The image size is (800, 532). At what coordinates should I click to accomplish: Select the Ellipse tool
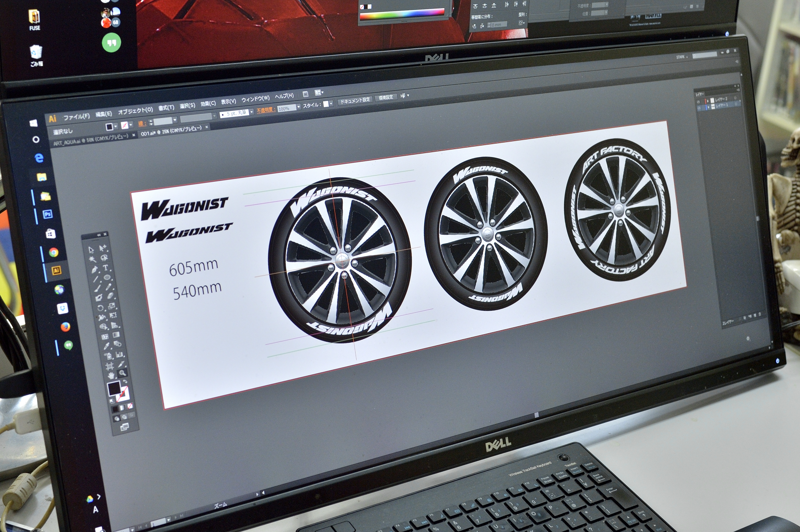[107, 277]
